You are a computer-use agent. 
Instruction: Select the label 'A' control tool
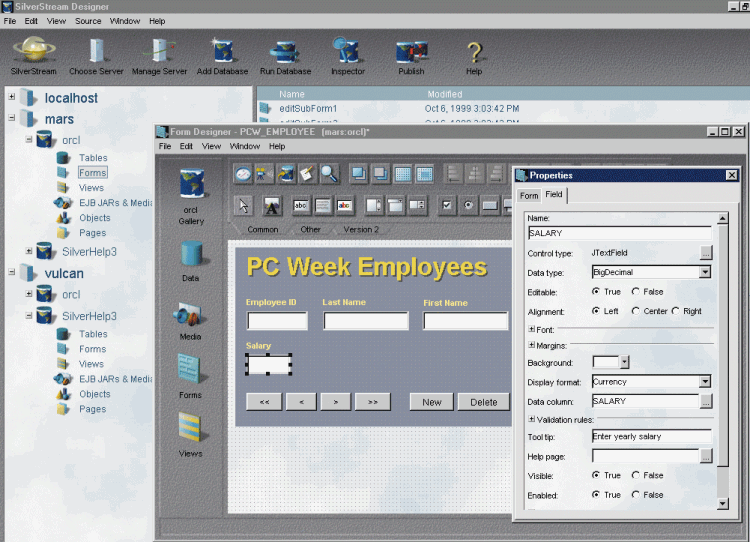[272, 206]
